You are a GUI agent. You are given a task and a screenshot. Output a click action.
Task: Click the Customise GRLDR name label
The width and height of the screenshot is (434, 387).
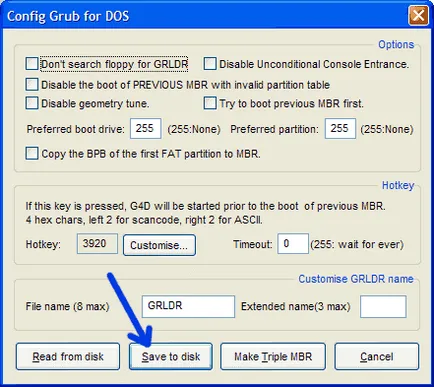tap(356, 279)
